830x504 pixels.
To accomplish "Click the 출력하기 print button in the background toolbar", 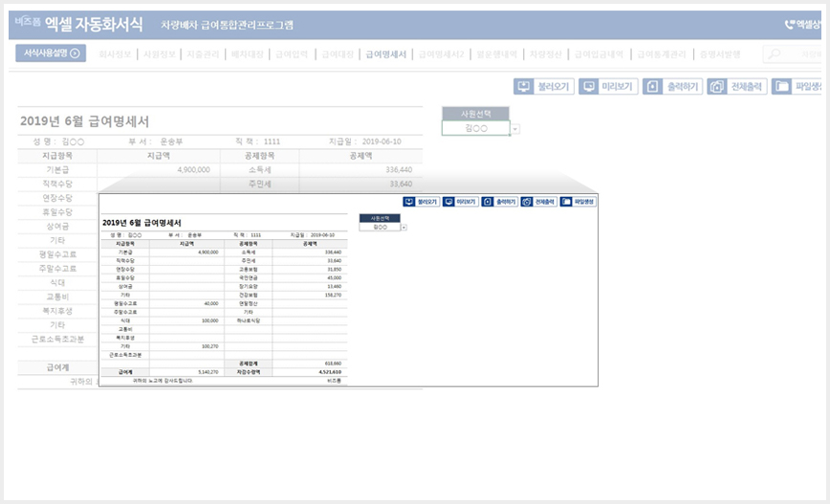I will click(x=673, y=86).
